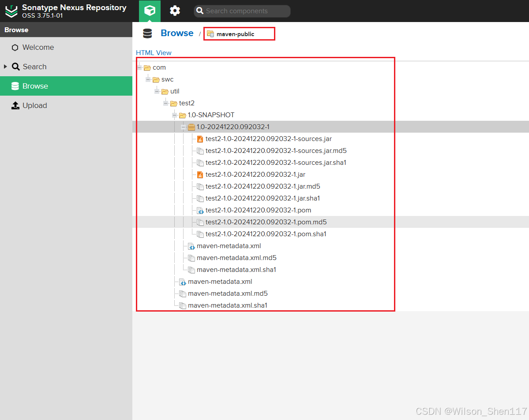Select test2-1.0-20241220.092032-1-sources.jar
This screenshot has width=529, height=420.
pos(269,139)
